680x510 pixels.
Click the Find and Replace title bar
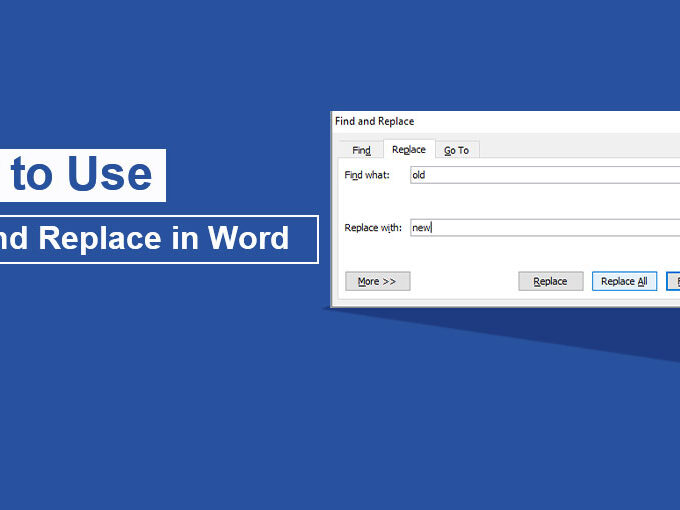point(506,121)
